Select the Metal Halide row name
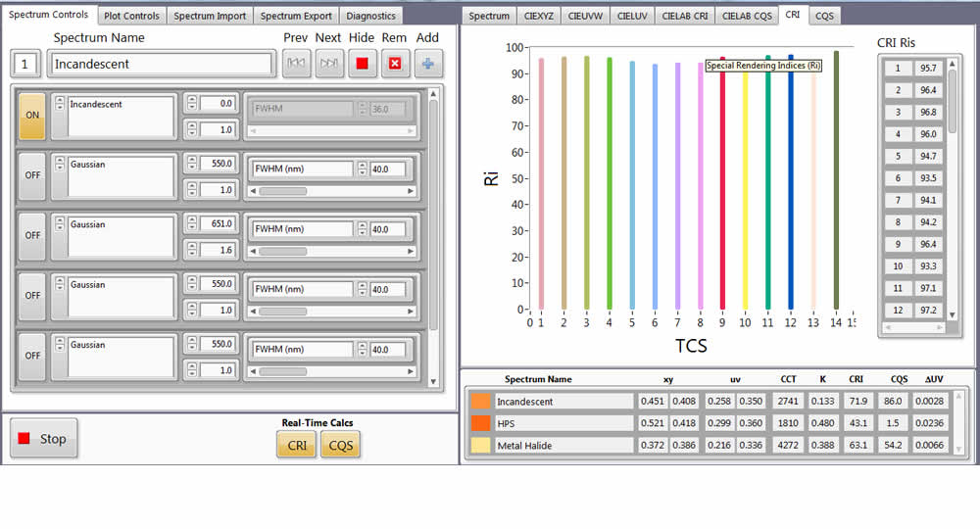This screenshot has height=529, width=980. point(563,446)
